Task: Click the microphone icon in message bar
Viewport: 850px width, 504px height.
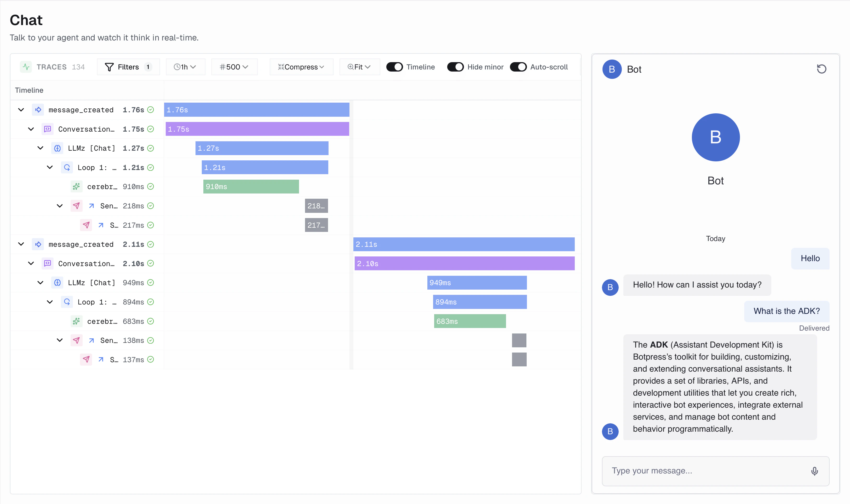Action: click(x=815, y=471)
